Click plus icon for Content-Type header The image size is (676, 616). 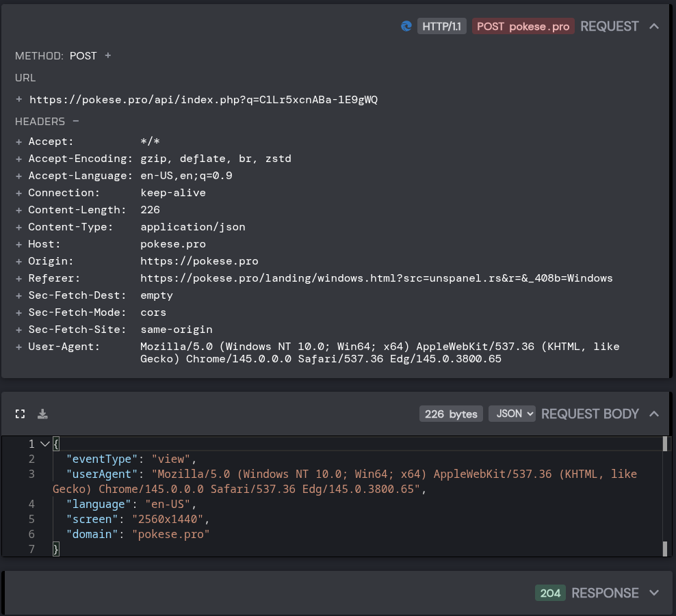(18, 228)
